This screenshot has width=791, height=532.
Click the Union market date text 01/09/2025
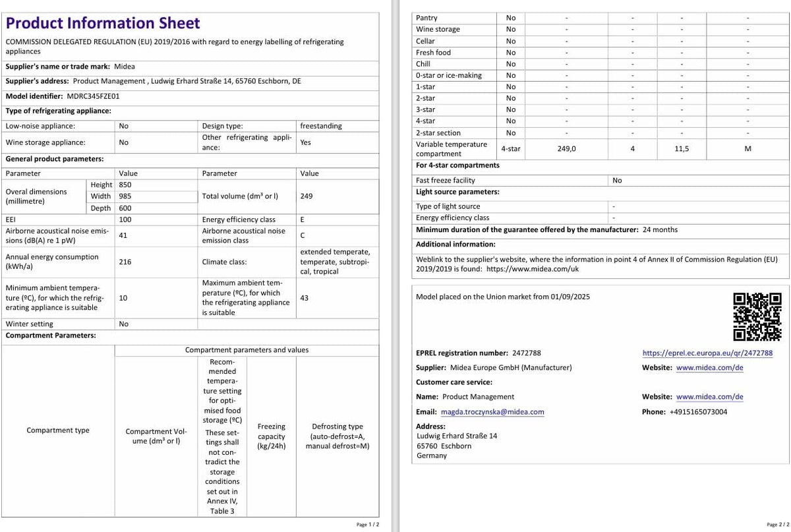tap(571, 297)
